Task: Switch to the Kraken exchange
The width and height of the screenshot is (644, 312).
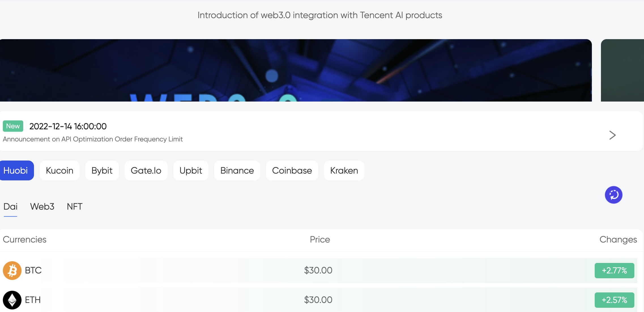Action: [x=344, y=170]
